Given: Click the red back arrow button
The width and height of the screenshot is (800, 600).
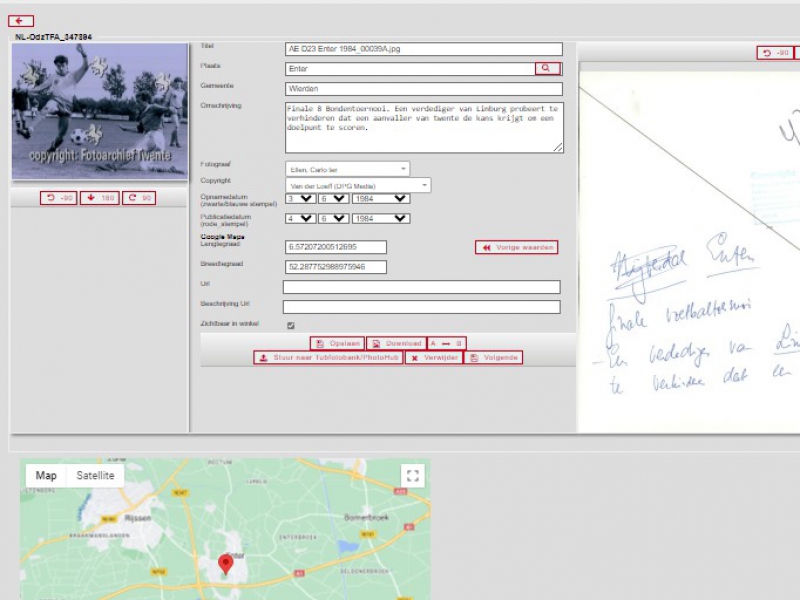Looking at the screenshot, I should (x=21, y=21).
